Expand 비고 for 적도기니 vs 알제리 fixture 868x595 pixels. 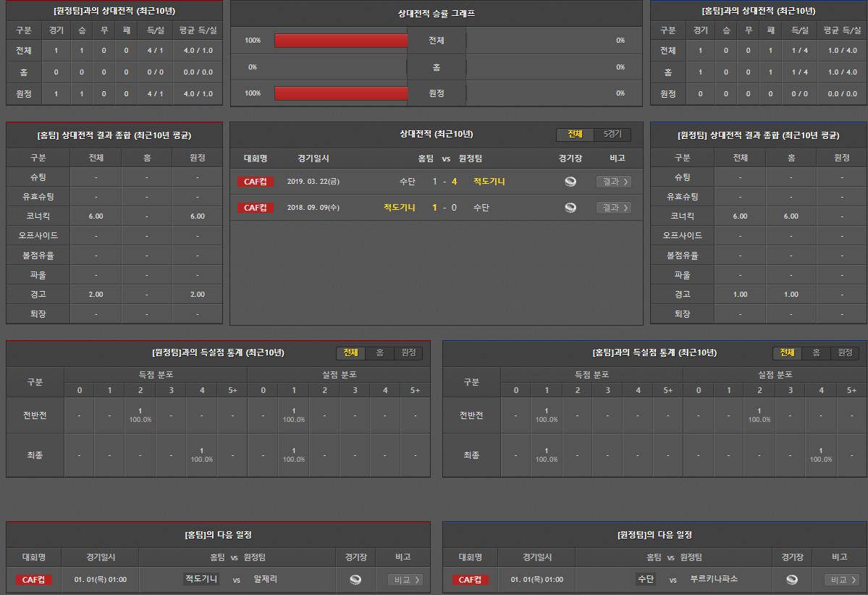[405, 580]
